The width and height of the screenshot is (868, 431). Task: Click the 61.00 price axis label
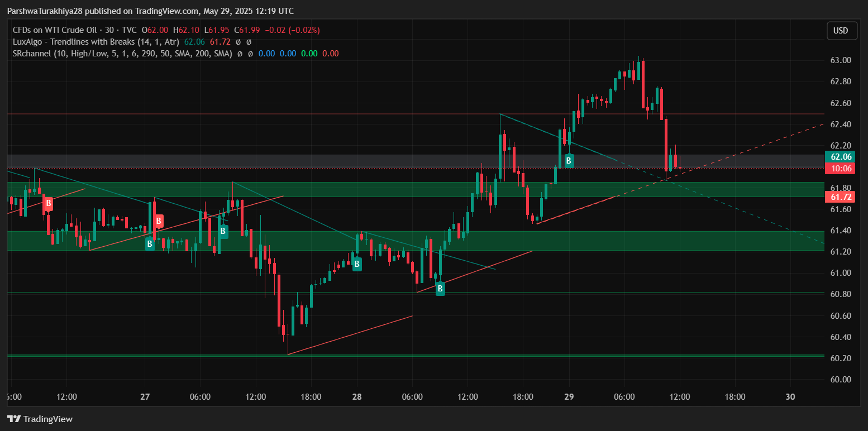841,273
